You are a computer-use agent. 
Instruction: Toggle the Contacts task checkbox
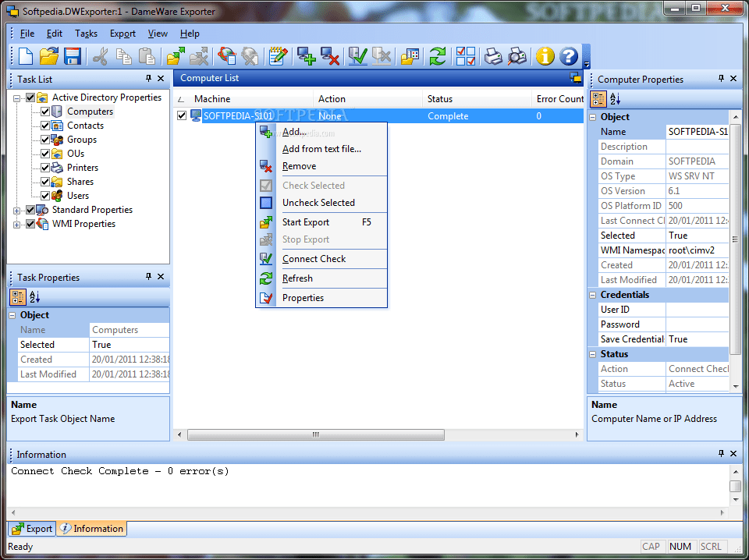[x=45, y=126]
